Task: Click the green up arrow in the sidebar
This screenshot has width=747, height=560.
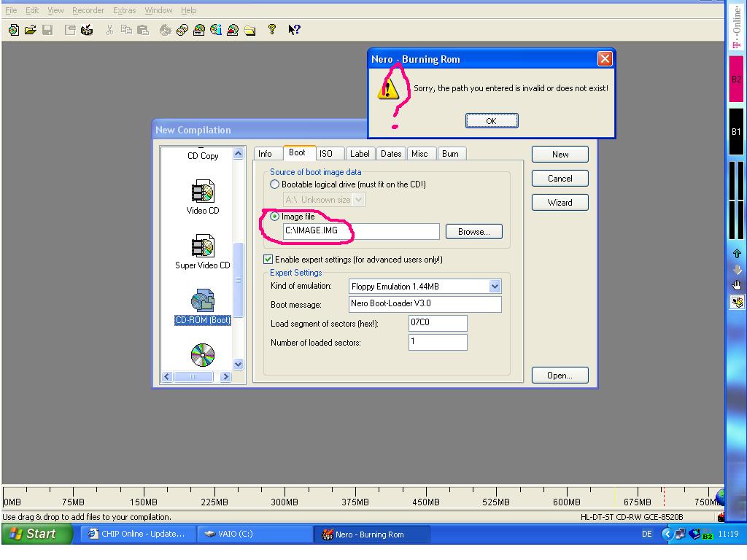Action: pyautogui.click(x=737, y=253)
